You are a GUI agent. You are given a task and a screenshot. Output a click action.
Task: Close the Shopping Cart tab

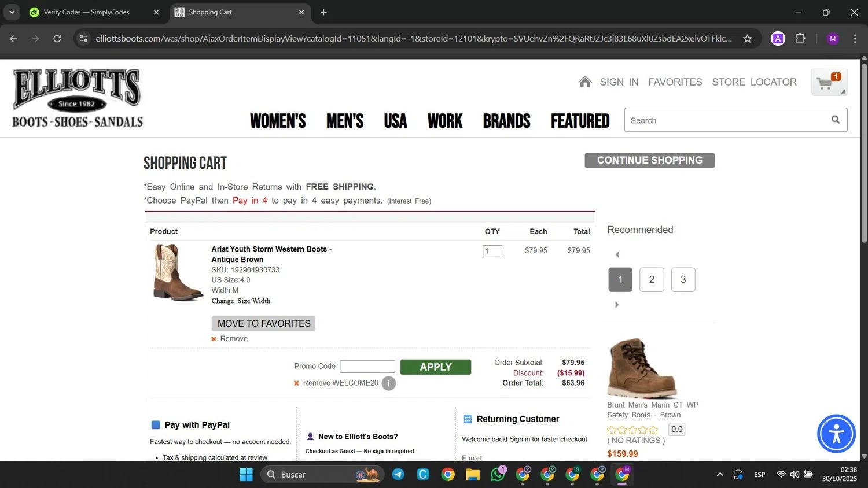pyautogui.click(x=301, y=12)
